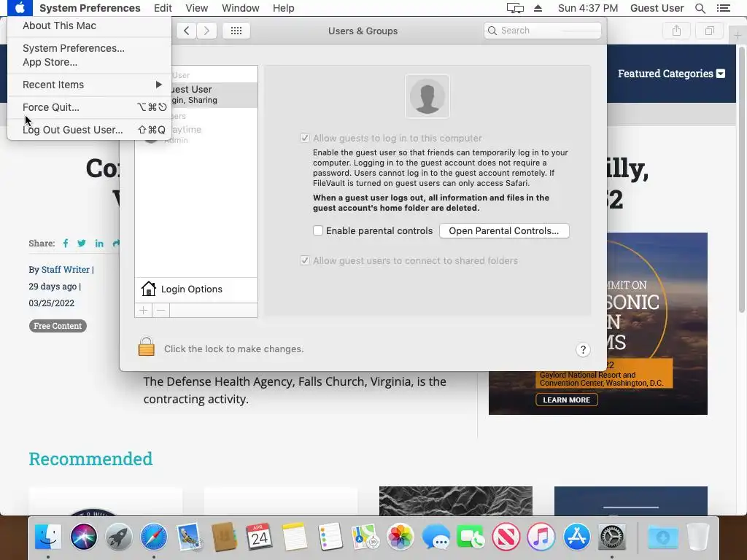
Task: Open the Help menu in menu bar
Action: (284, 8)
